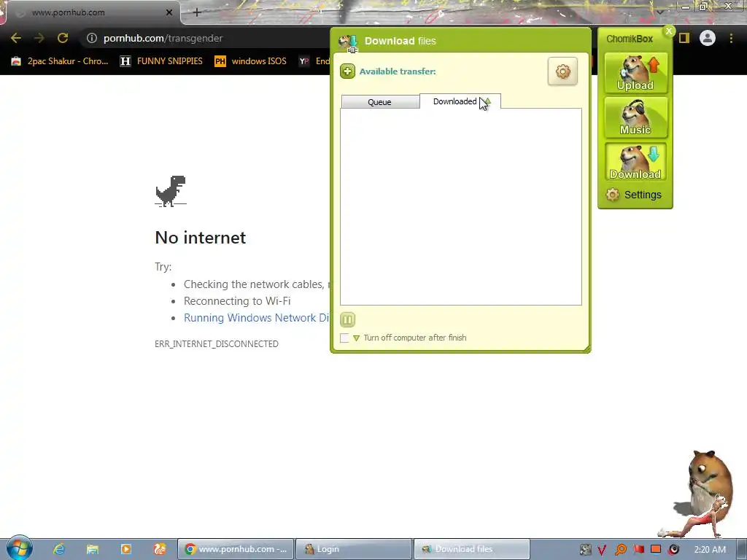The width and height of the screenshot is (747, 560).
Task: Open the windows ISOS bookmark
Action: pyautogui.click(x=251, y=61)
